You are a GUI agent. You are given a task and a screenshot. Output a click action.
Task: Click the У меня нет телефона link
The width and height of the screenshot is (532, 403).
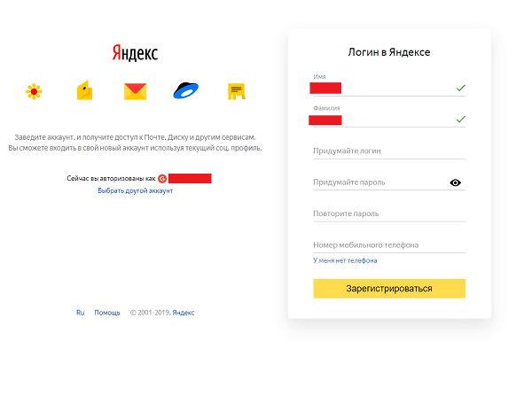pos(345,260)
